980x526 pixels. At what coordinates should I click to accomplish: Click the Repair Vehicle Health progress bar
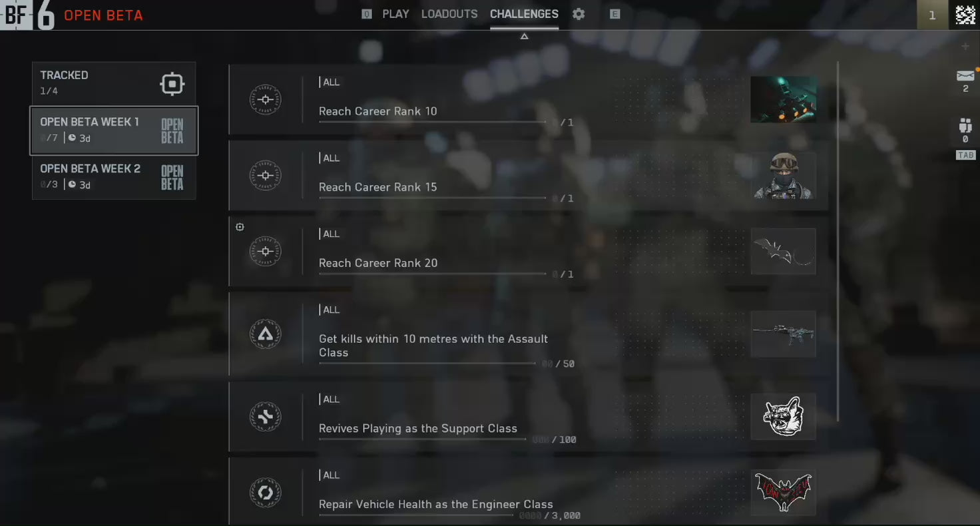(x=416, y=515)
